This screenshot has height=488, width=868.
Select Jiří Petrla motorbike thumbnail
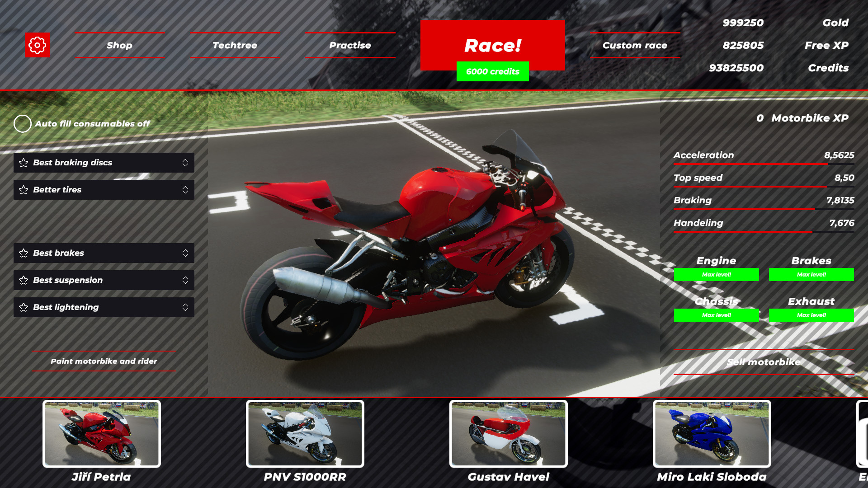click(x=101, y=434)
